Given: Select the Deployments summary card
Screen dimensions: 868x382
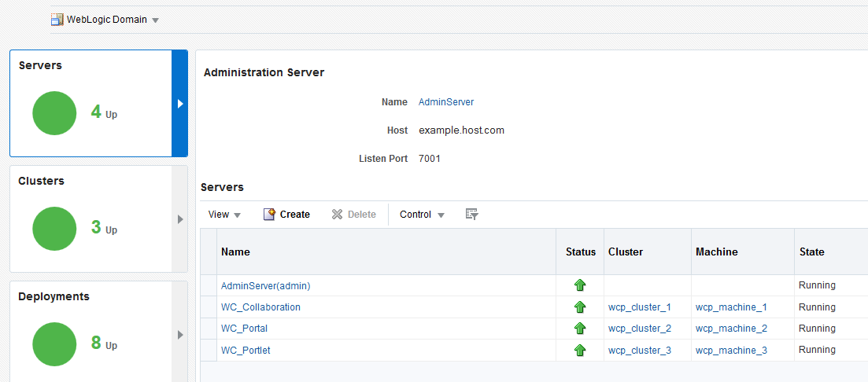Looking at the screenshot, I should tap(98, 331).
